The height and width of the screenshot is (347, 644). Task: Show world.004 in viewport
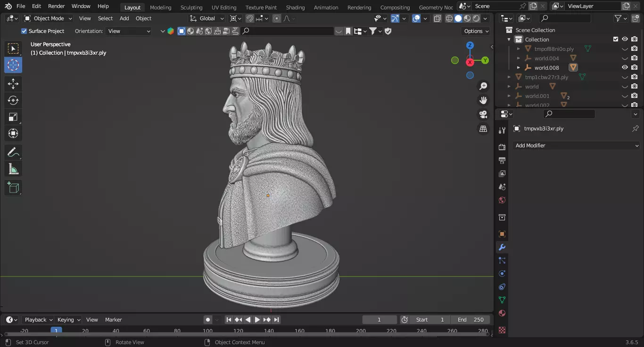point(625,58)
